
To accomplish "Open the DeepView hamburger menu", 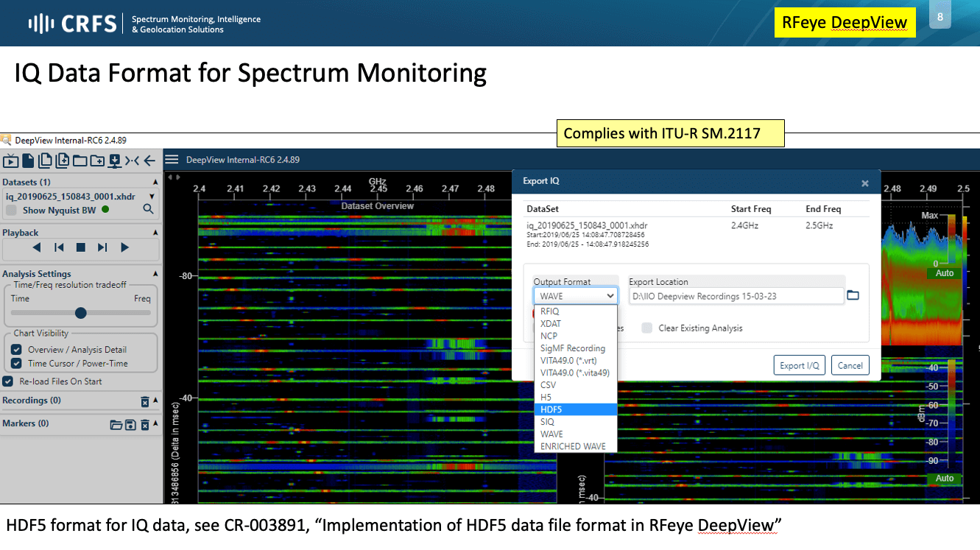I will tap(172, 159).
